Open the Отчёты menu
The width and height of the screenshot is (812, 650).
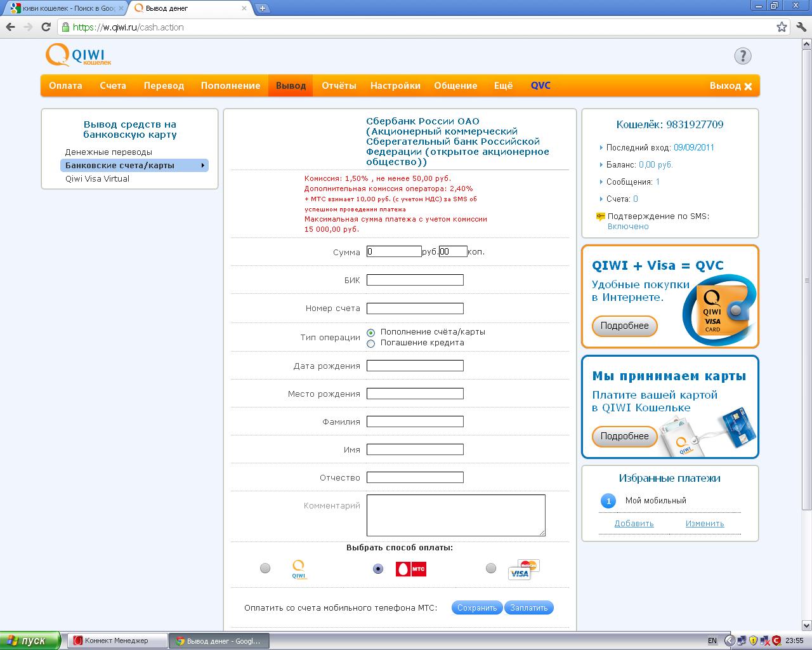339,86
